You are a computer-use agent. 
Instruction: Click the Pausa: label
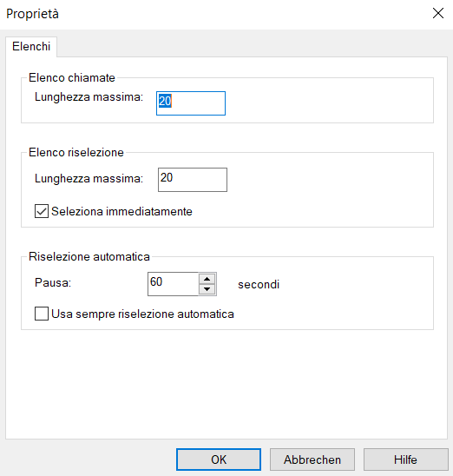coord(53,283)
